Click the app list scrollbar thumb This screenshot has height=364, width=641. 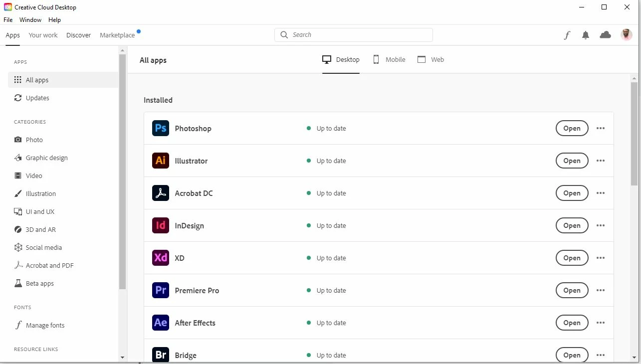(x=634, y=134)
